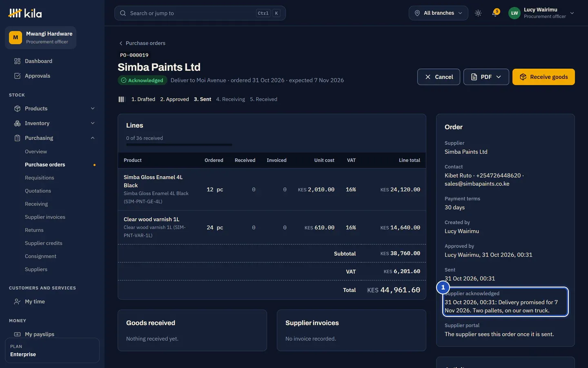Click the My payslips banknote icon
This screenshot has height=368, width=588.
pyautogui.click(x=17, y=334)
